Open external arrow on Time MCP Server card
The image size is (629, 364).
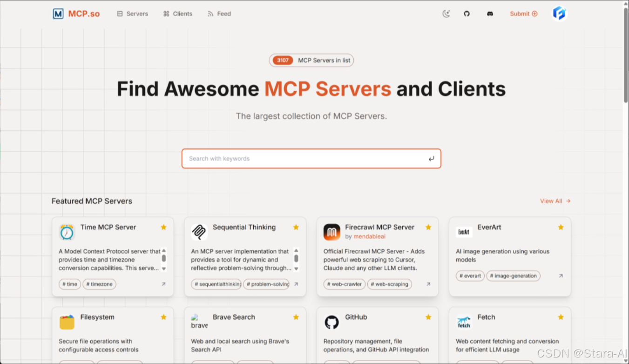(x=163, y=284)
